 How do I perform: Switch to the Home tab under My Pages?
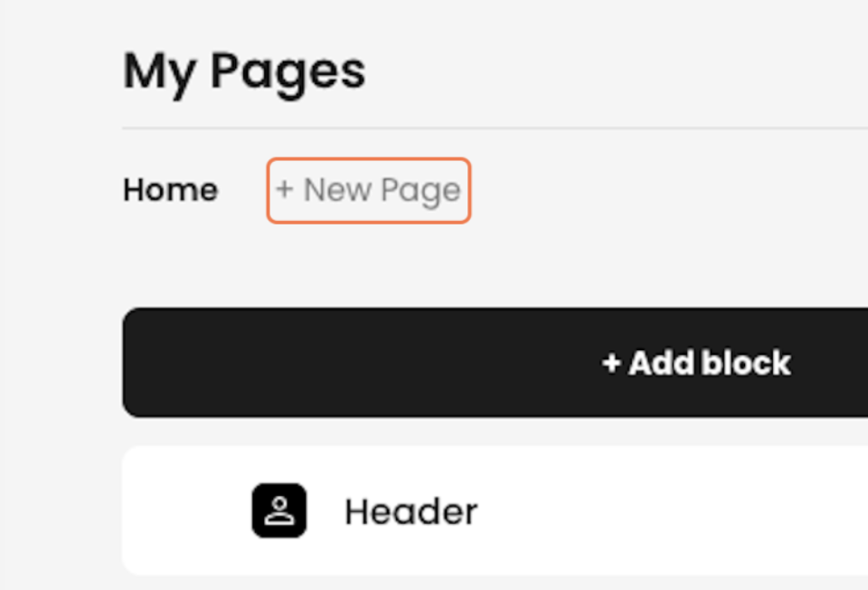tap(171, 190)
